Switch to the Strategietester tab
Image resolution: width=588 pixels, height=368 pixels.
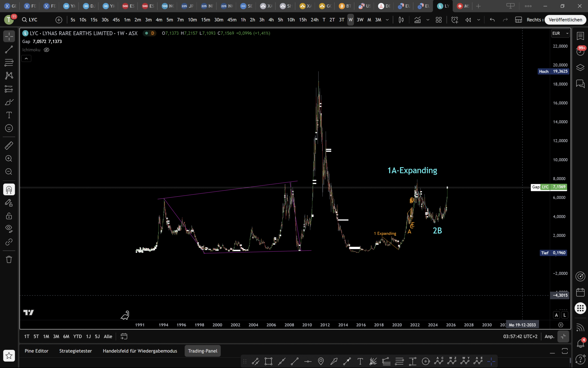(75, 351)
